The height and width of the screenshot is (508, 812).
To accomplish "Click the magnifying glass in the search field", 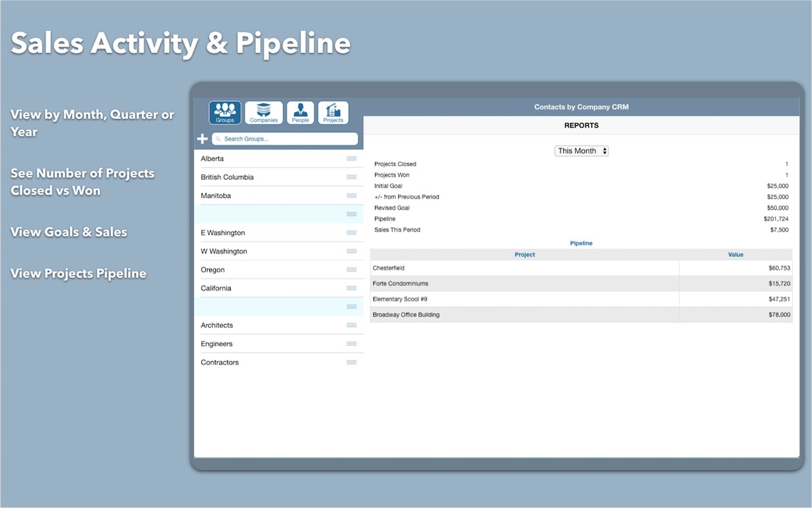I will tap(219, 138).
